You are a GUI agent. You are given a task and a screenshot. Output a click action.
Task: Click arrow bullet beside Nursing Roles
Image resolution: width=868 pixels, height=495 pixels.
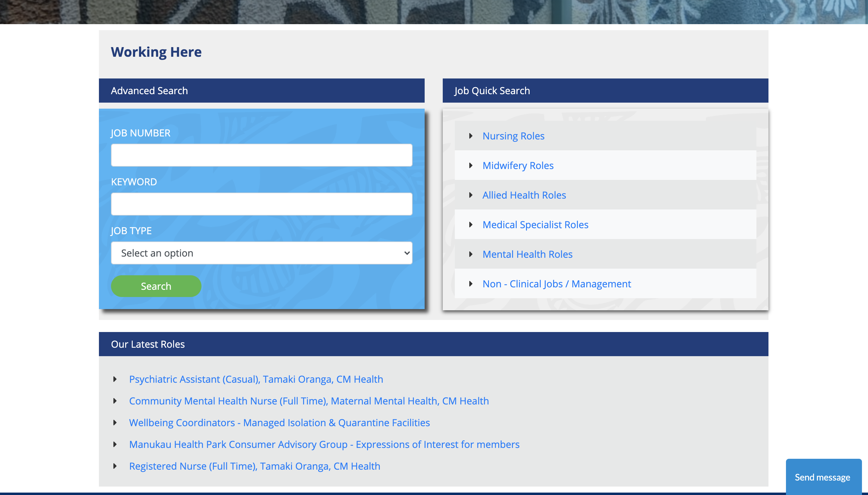point(470,136)
